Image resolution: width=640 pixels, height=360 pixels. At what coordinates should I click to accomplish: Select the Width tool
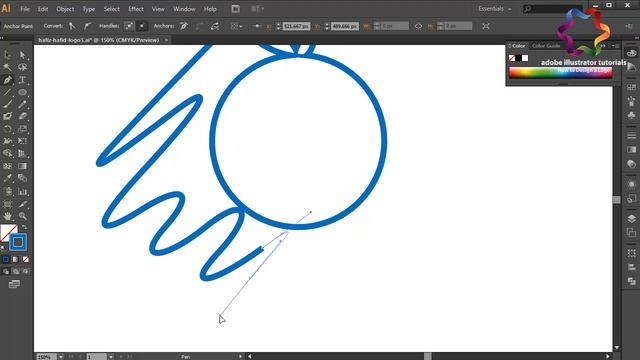pyautogui.click(x=7, y=141)
